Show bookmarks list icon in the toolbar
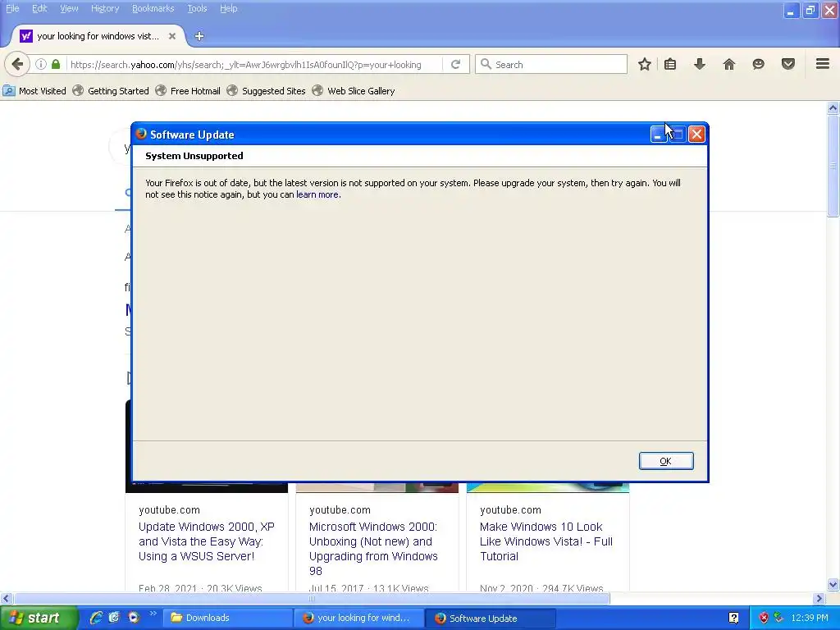 tap(670, 64)
